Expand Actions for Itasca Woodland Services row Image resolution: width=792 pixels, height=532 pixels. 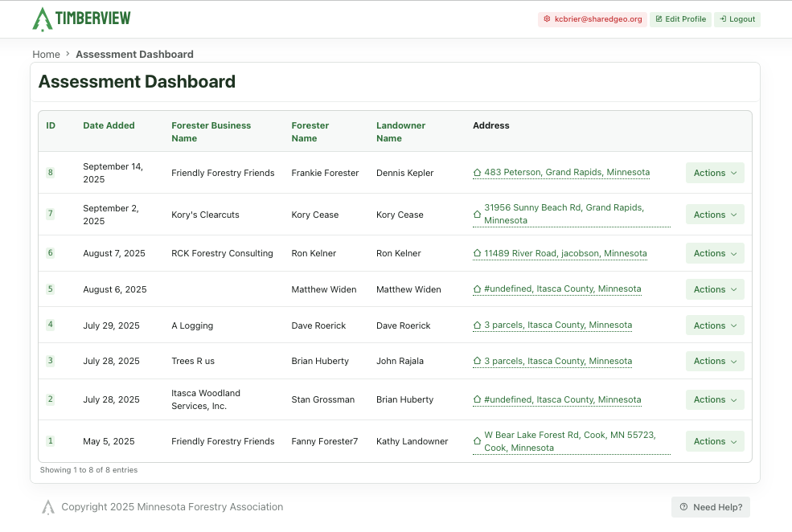click(x=715, y=399)
